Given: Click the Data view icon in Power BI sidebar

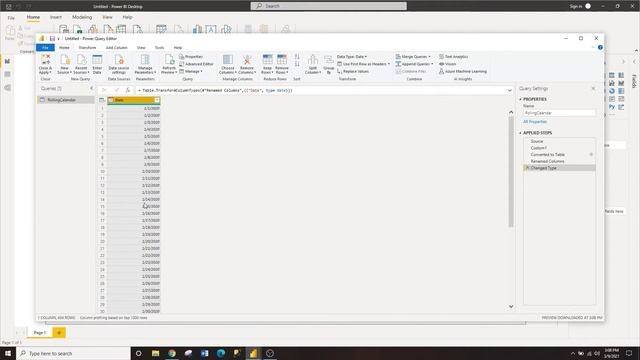Looking at the screenshot, I should tap(7, 74).
